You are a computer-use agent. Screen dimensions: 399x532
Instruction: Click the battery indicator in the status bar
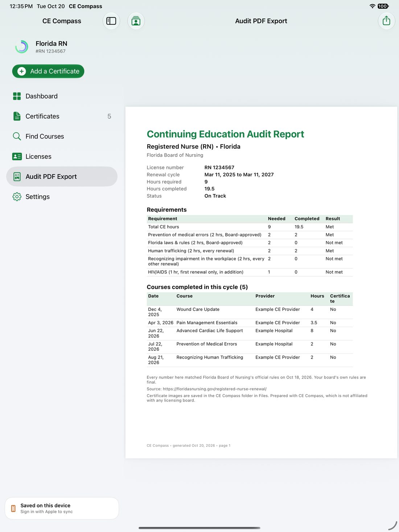383,6
